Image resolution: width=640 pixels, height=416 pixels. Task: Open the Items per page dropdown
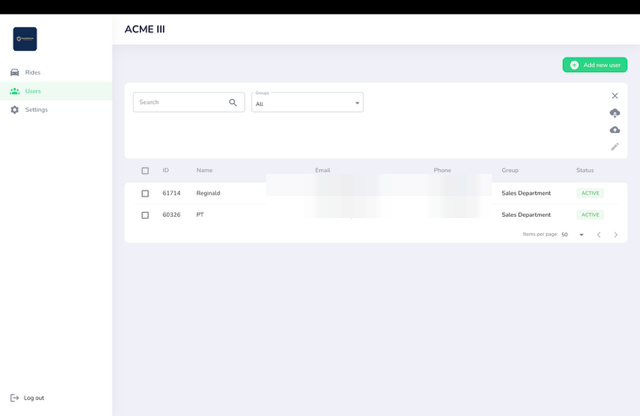[573, 235]
